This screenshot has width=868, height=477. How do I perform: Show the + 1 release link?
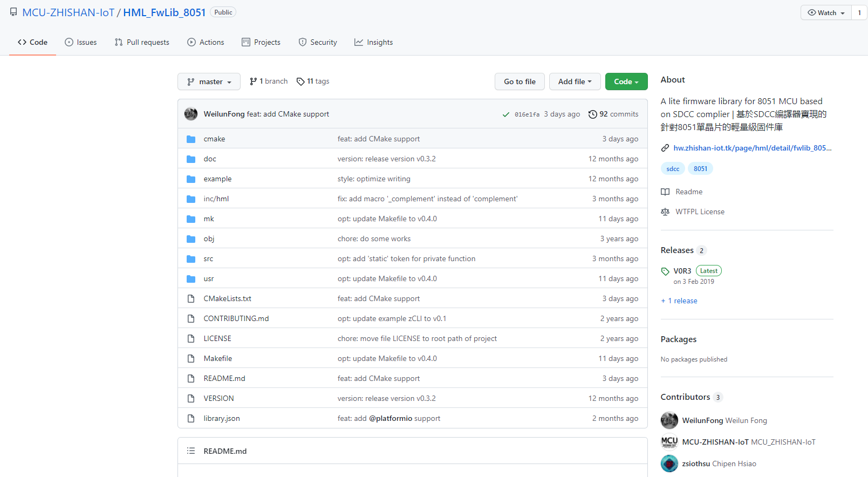click(679, 301)
